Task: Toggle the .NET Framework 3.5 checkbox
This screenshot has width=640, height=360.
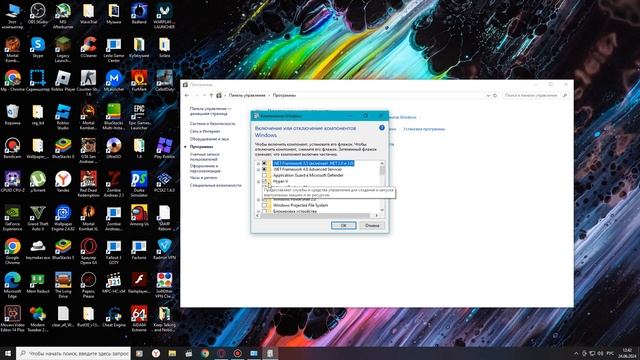Action: point(264,163)
